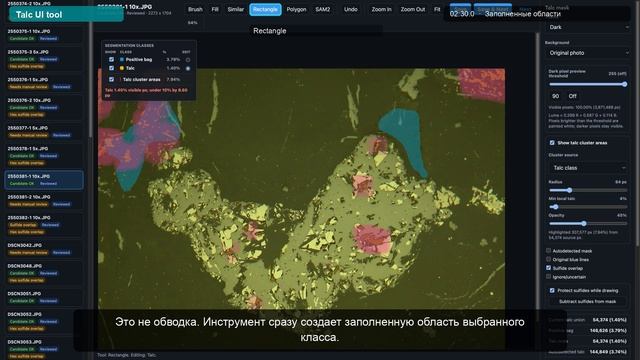Image resolution: width=640 pixels, height=360 pixels.
Task: Click the Off threshold preset button
Action: (572, 96)
